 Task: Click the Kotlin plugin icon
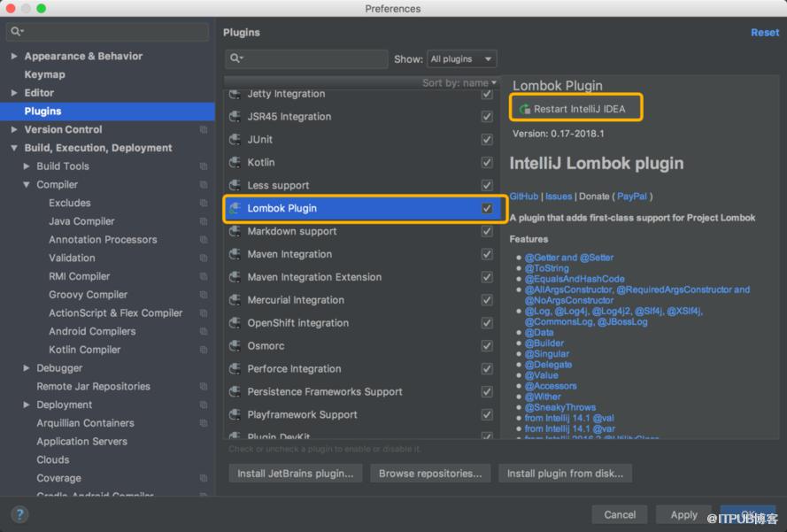pos(235,163)
